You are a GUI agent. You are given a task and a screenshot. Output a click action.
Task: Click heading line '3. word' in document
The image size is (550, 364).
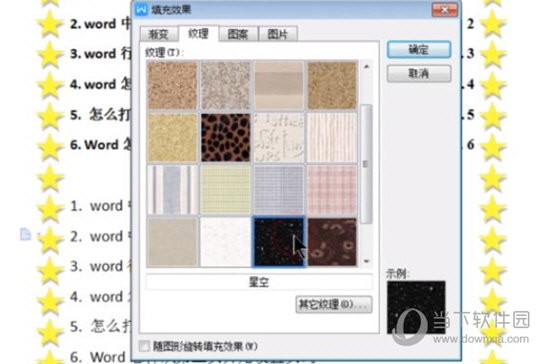pyautogui.click(x=101, y=54)
